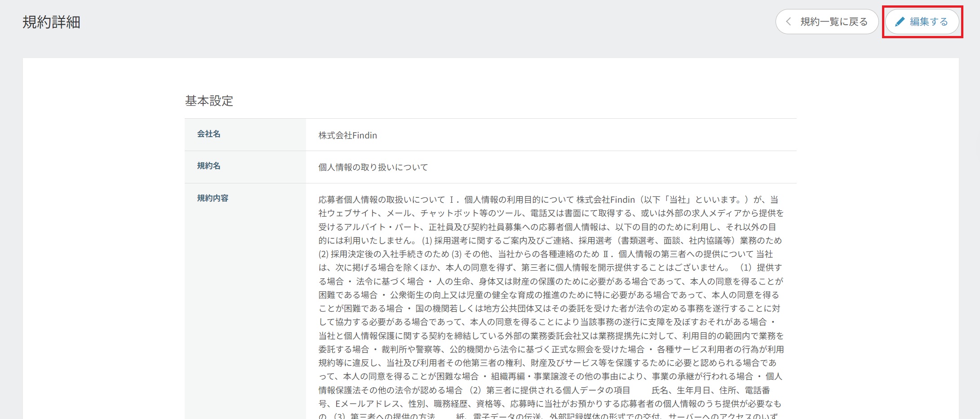Click the 規約詳細 page heading

tap(51, 22)
